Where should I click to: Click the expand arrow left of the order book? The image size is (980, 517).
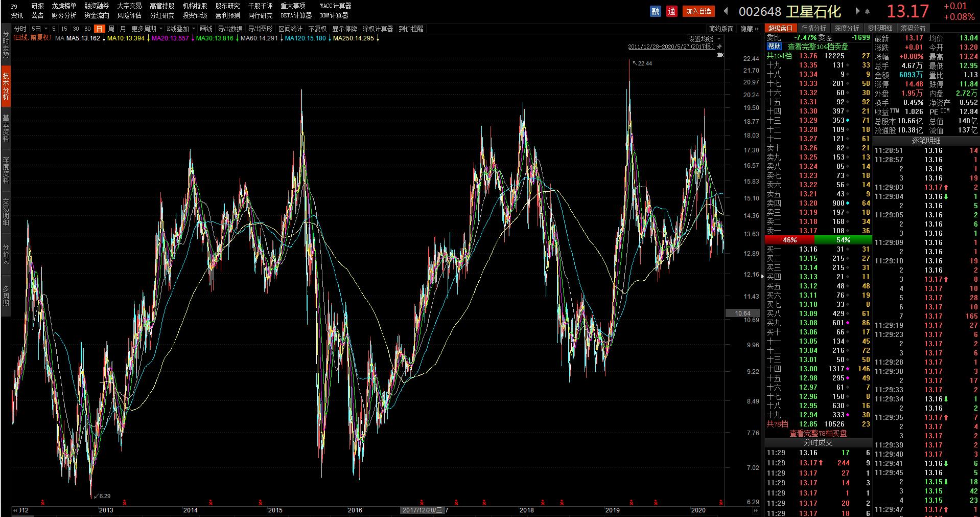click(762, 277)
